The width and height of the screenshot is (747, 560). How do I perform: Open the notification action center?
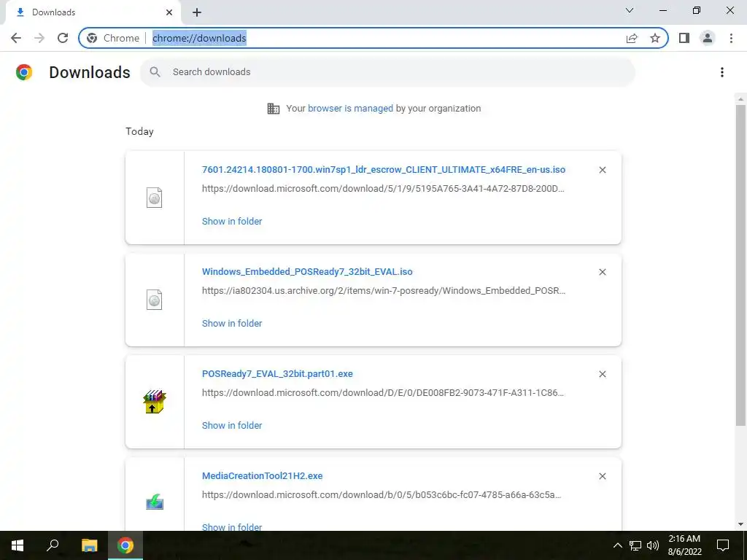(723, 545)
